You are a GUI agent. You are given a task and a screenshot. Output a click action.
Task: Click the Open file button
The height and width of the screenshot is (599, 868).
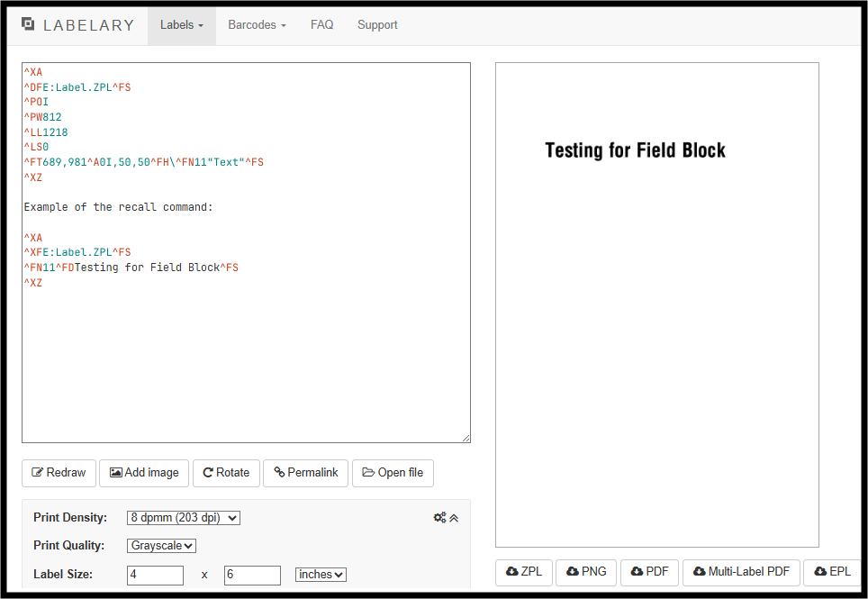coord(393,473)
